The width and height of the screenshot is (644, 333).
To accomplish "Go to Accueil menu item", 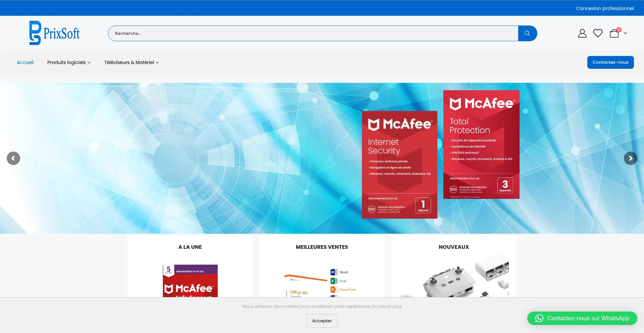I will click(25, 62).
